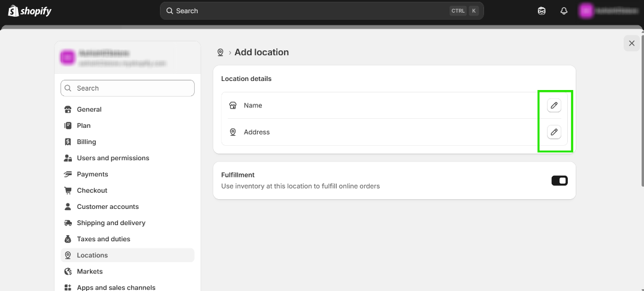
Task: Go to Taxes and duties
Action: point(104,239)
